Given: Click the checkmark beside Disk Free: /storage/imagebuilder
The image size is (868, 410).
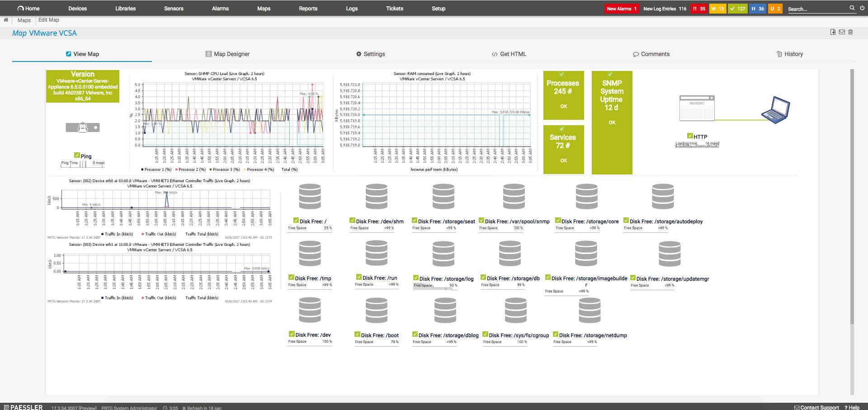Looking at the screenshot, I should [x=548, y=277].
